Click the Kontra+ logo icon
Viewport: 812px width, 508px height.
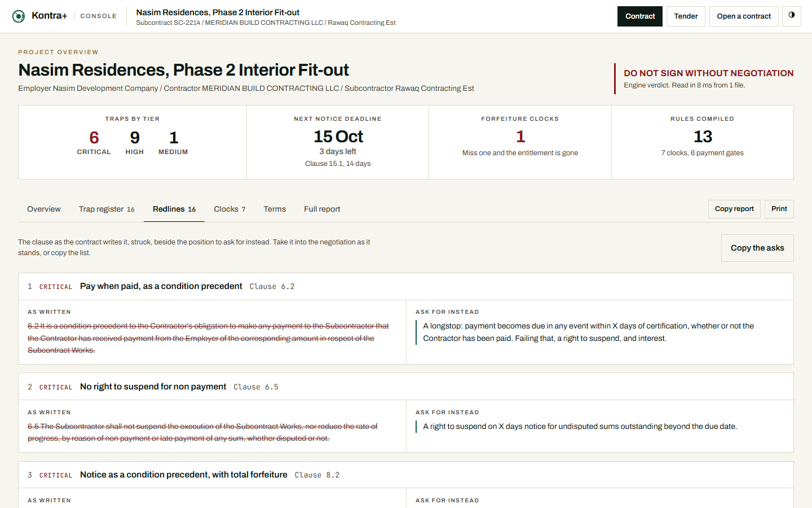coord(19,16)
